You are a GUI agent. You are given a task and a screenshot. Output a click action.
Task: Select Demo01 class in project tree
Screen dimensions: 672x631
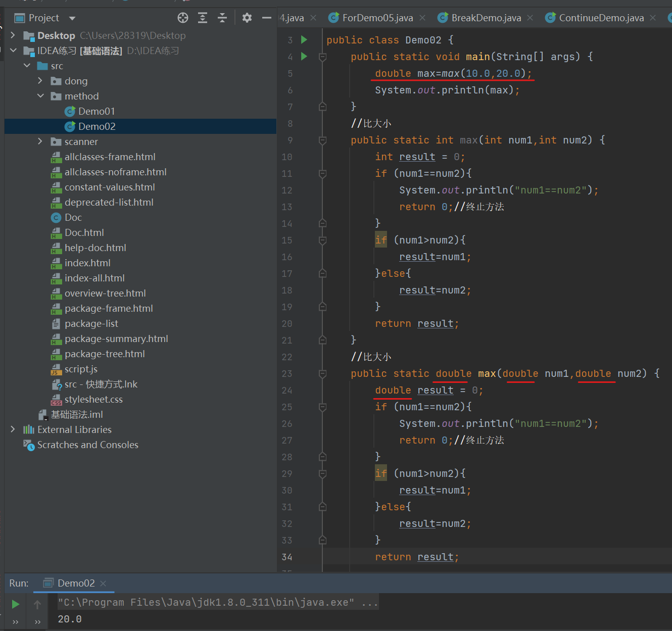click(x=97, y=111)
